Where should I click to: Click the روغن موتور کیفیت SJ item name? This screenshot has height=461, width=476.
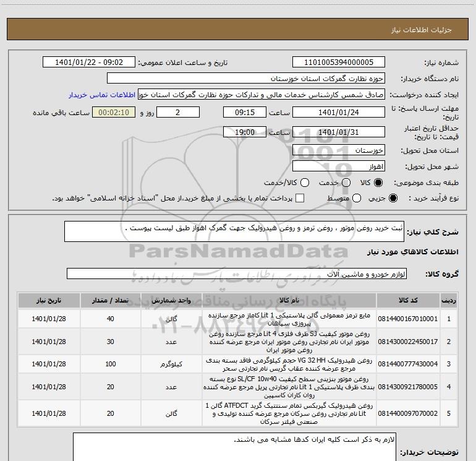coord(289,342)
